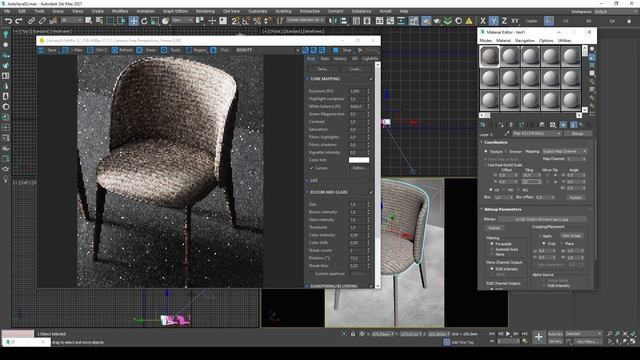
Task: Click Erase in Corona frame buffer
Action: point(147,50)
